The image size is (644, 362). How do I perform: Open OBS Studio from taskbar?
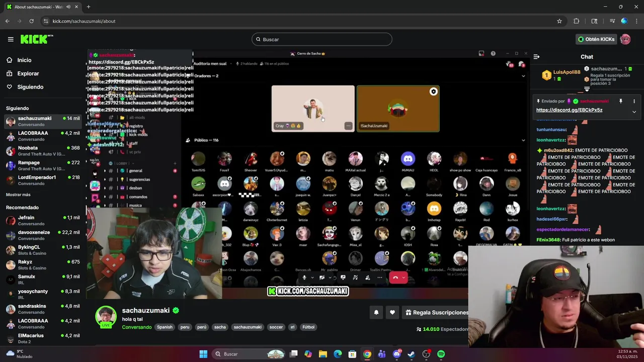point(427,354)
